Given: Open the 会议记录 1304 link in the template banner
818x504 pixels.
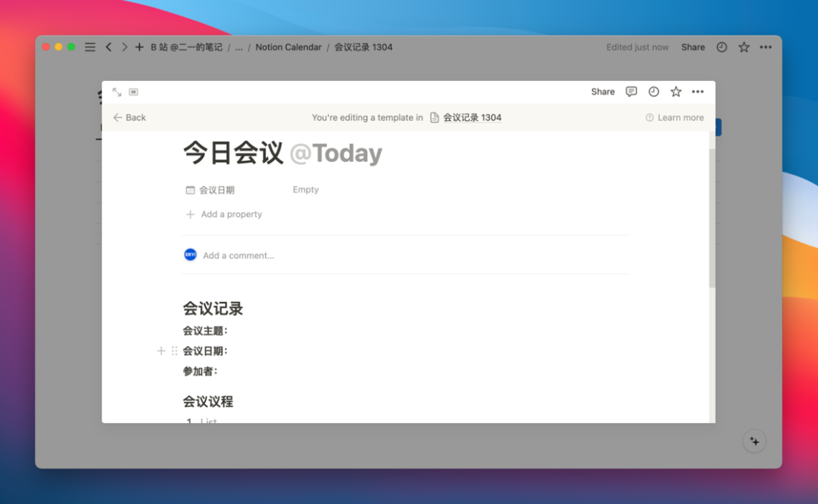Looking at the screenshot, I should [x=465, y=117].
